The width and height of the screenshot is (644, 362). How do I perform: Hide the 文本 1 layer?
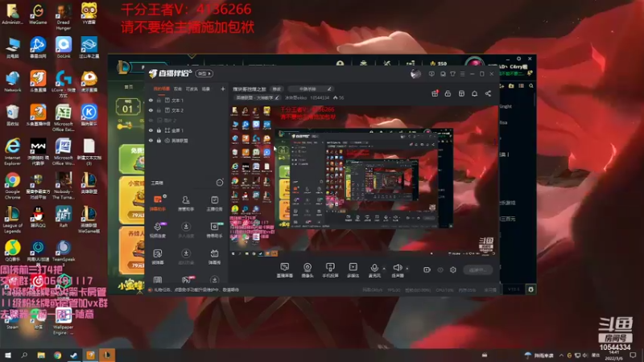coord(151,100)
